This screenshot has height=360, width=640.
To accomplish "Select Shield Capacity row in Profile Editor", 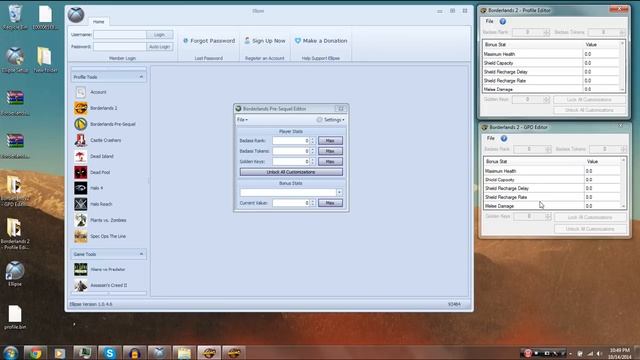I will click(551, 63).
